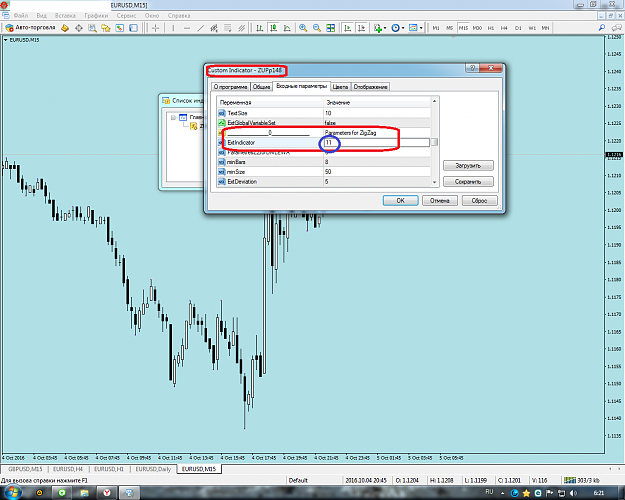Switch to the EURUSD,Daily chart tab

[x=153, y=469]
